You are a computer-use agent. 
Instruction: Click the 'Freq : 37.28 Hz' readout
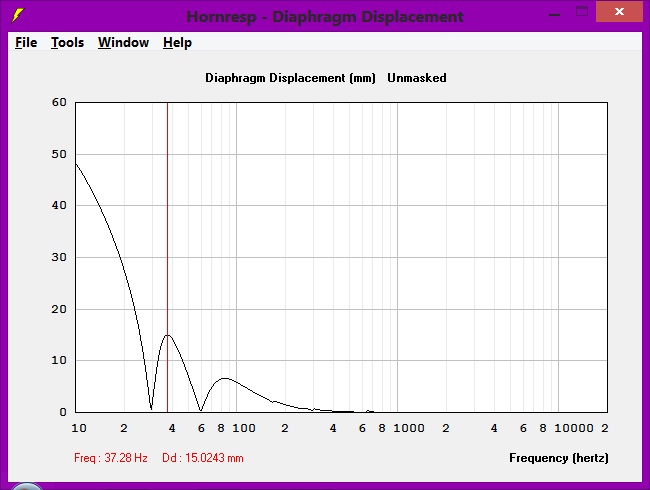[111, 458]
